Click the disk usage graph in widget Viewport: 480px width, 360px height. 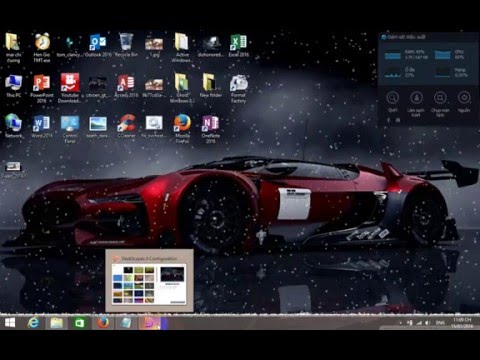click(x=393, y=72)
